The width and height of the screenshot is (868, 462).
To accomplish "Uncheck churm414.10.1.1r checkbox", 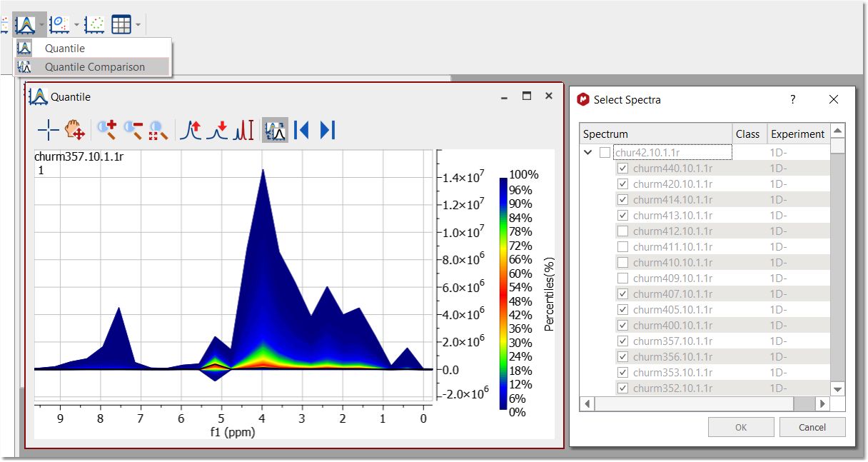I will tap(622, 200).
